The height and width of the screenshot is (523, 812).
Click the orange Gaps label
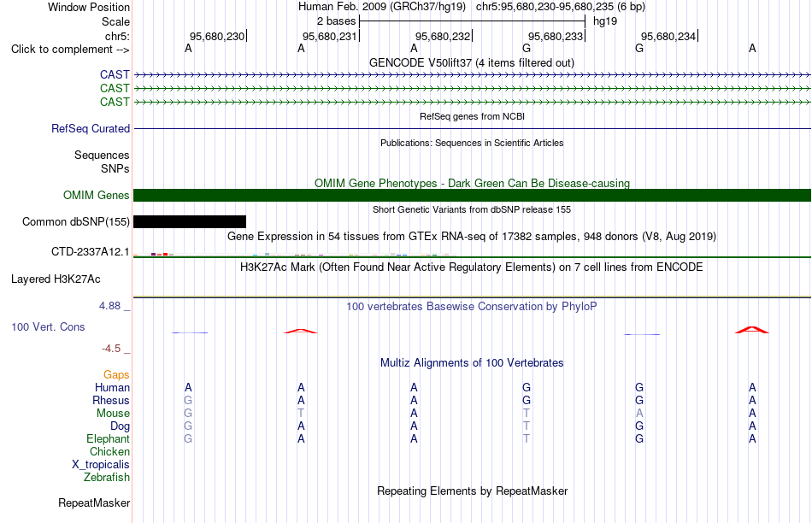click(x=116, y=374)
